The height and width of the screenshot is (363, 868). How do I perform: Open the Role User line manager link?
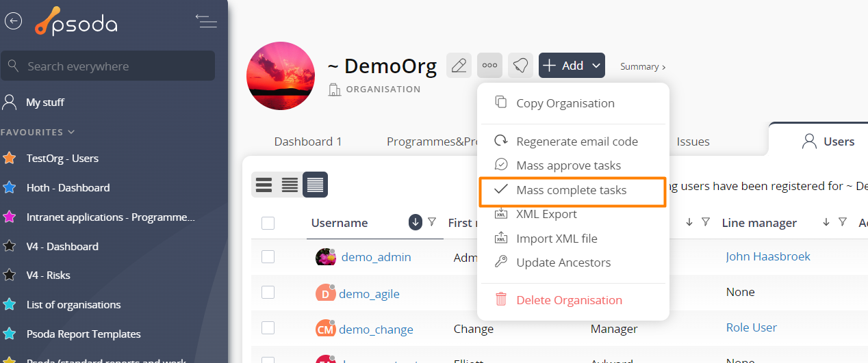tap(752, 327)
